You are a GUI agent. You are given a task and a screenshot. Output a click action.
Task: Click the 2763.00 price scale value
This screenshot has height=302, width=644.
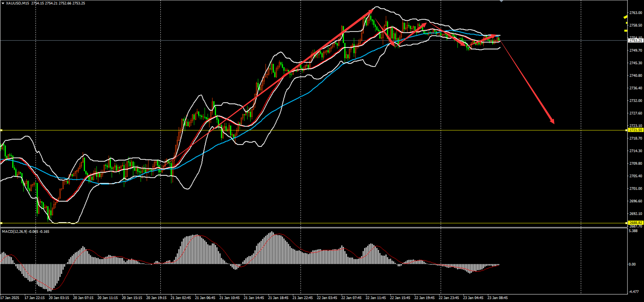click(636, 13)
